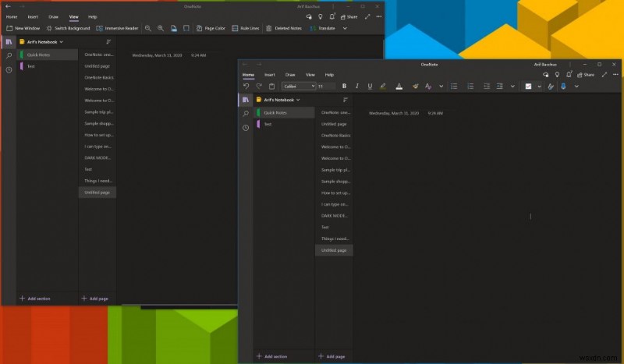Viewport: 624px width, 364px height.
Task: Switch to Insert tab in back window
Action: pyautogui.click(x=33, y=16)
